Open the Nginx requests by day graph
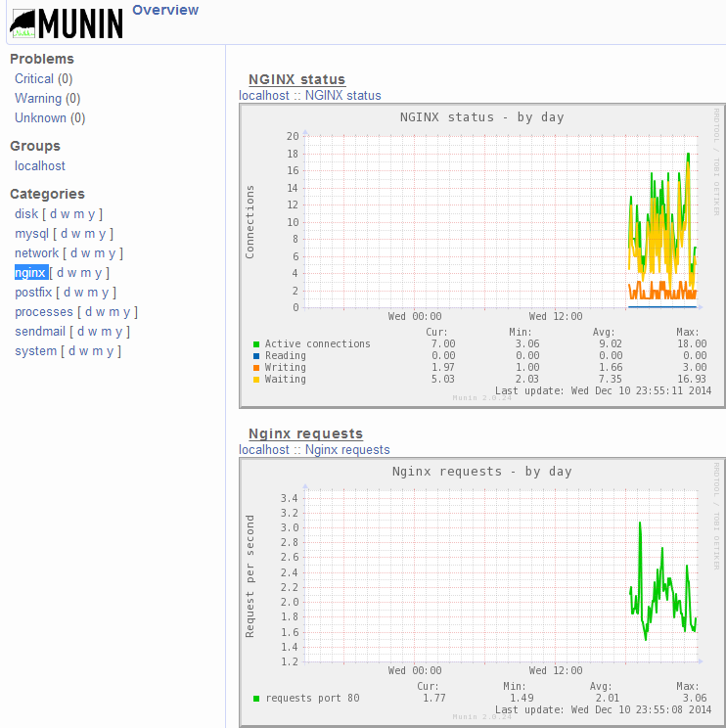Screen dimensions: 726x728 pyautogui.click(x=482, y=592)
